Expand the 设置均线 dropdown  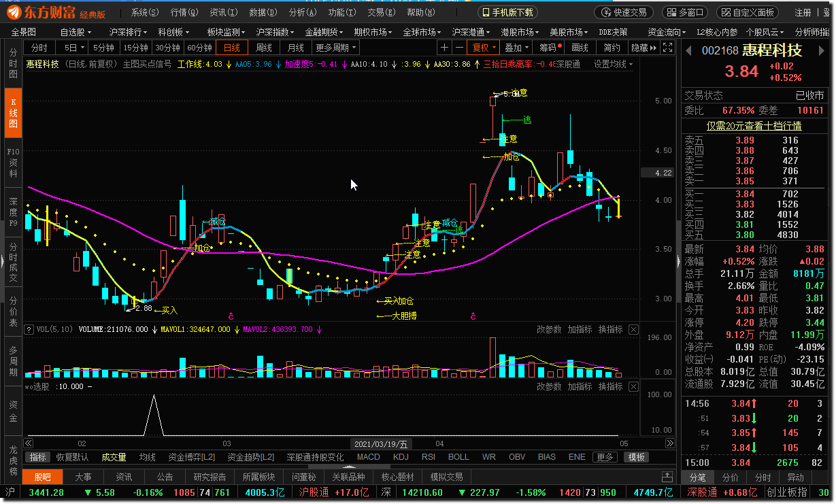[x=613, y=65]
